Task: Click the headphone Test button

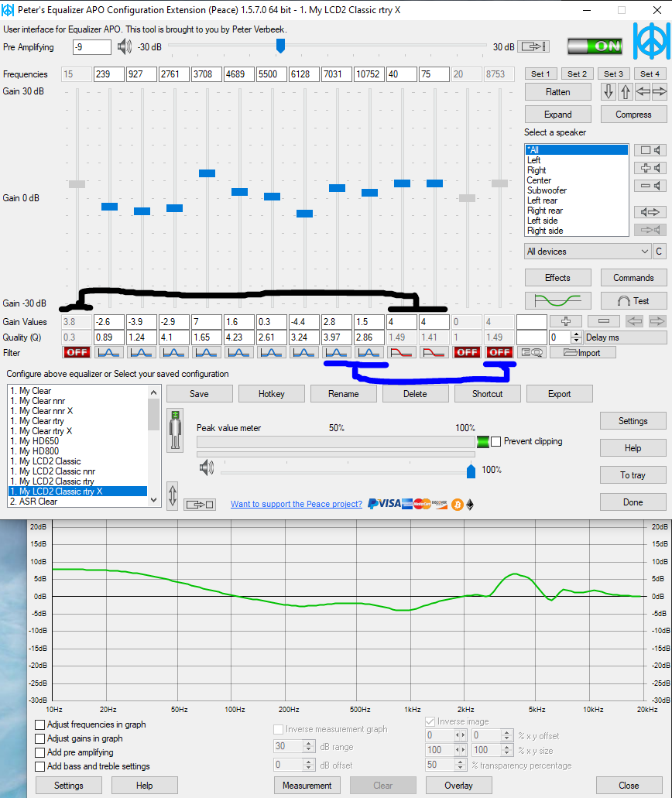Action: click(x=633, y=300)
